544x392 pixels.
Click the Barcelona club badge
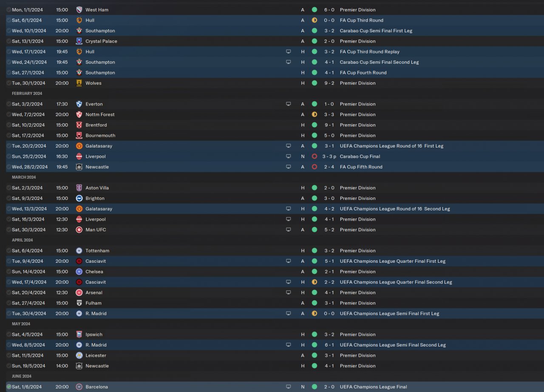point(79,387)
